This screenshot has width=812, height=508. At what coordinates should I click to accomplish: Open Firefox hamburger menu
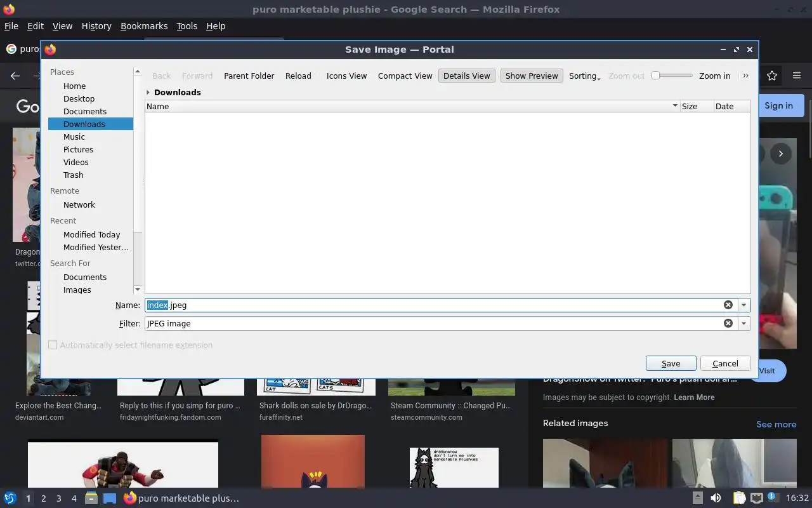tap(797, 76)
